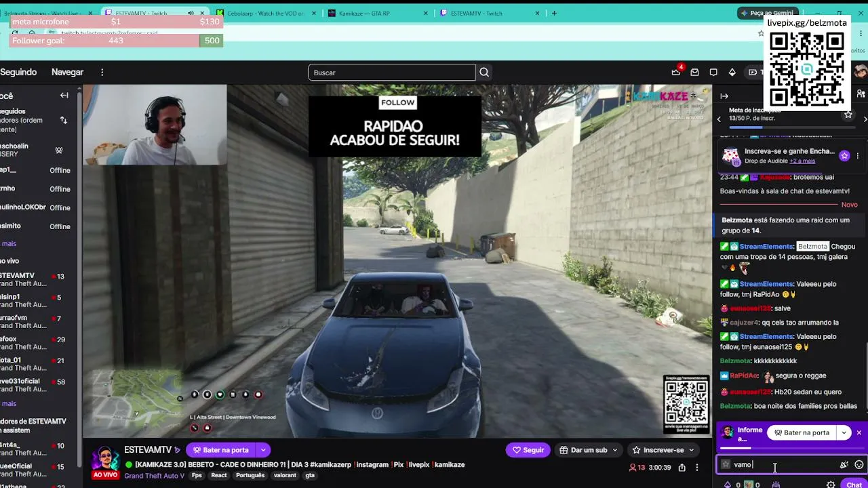Go to next goal with right chevron

click(865, 119)
